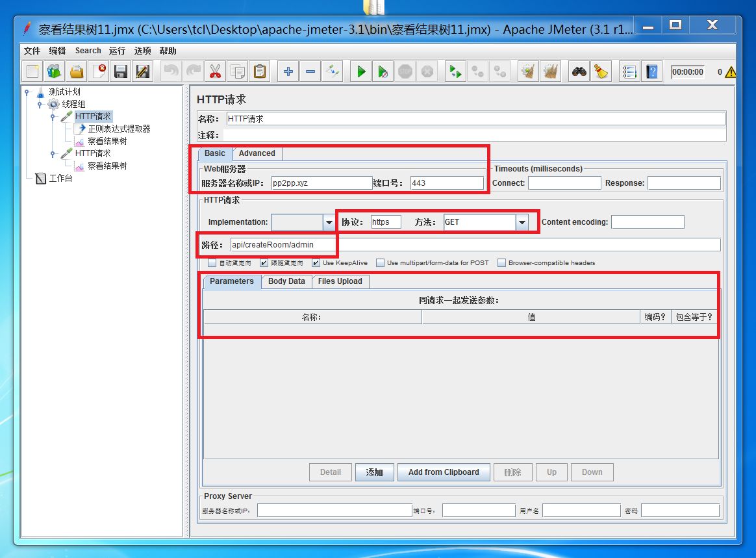Click the Clear All brooms icon
Screen dimensions: 756x558
click(x=550, y=72)
